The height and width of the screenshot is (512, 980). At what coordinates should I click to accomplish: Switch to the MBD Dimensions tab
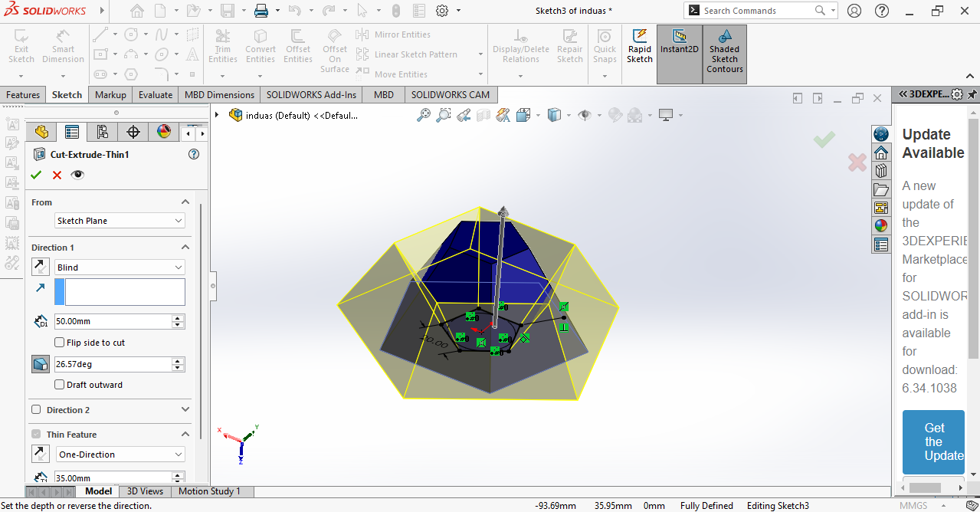pos(219,95)
